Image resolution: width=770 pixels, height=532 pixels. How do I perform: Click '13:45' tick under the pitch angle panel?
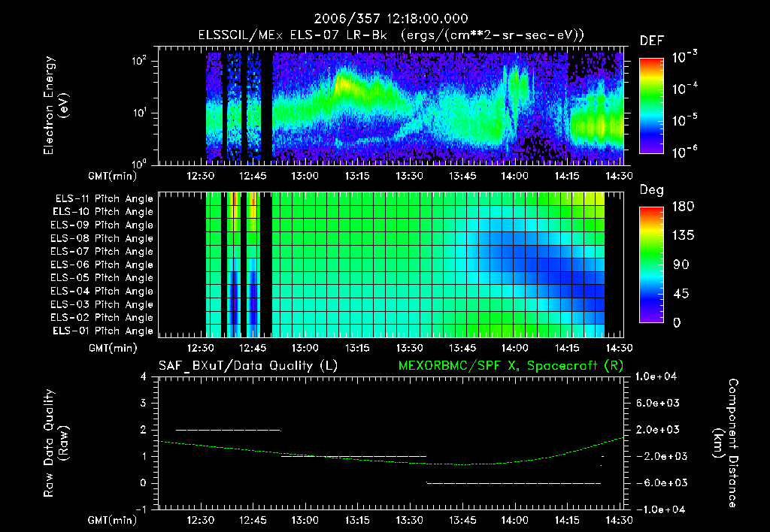click(462, 349)
